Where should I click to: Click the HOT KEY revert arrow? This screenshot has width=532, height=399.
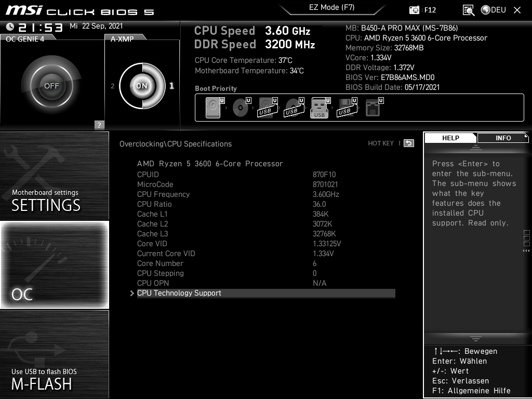408,143
